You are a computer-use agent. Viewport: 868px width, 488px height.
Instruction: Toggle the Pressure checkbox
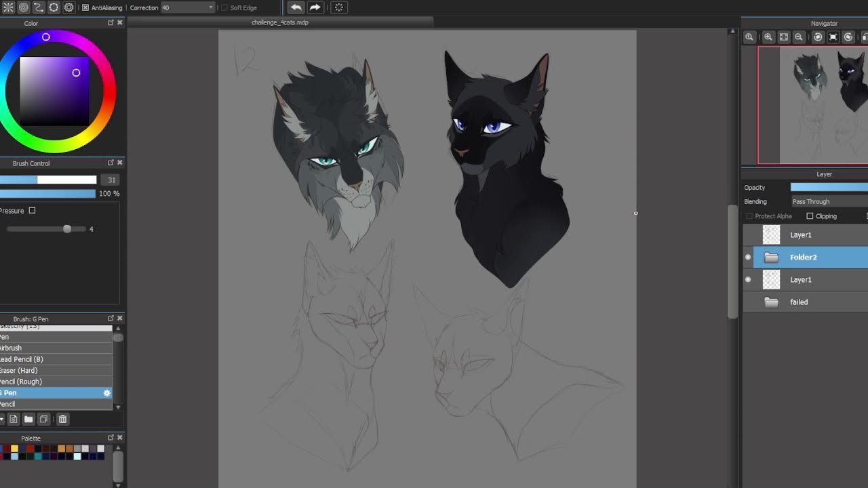32,211
